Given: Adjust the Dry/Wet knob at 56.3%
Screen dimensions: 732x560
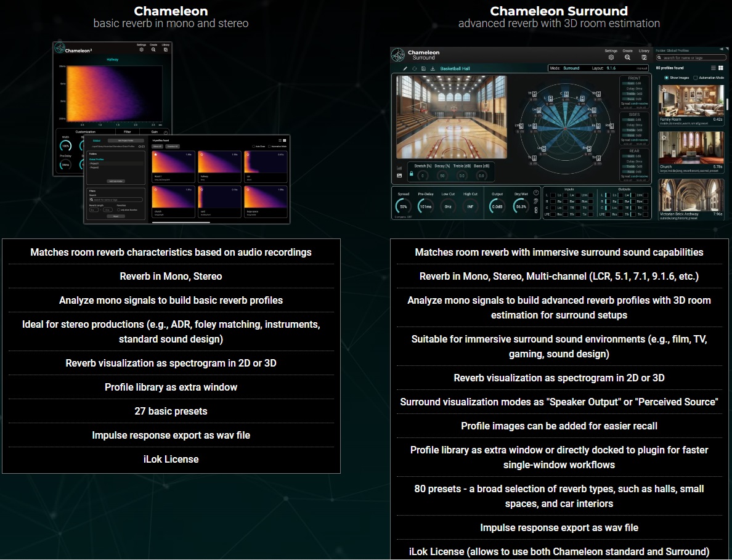Looking at the screenshot, I should (x=521, y=206).
